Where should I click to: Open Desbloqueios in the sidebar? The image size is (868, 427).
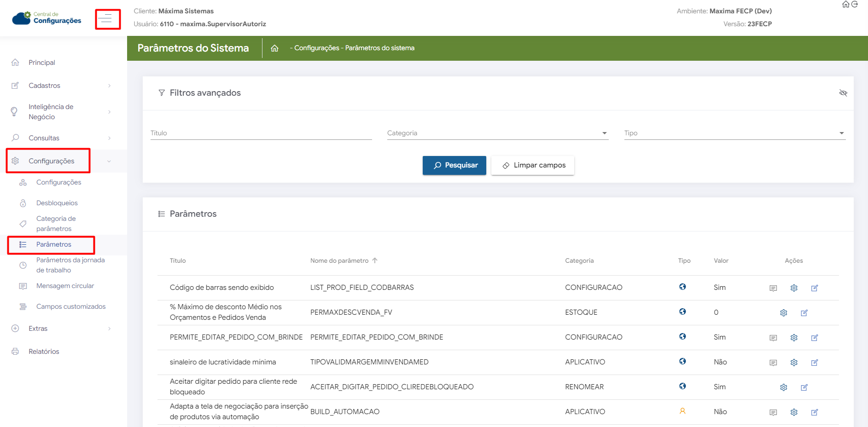tap(57, 203)
